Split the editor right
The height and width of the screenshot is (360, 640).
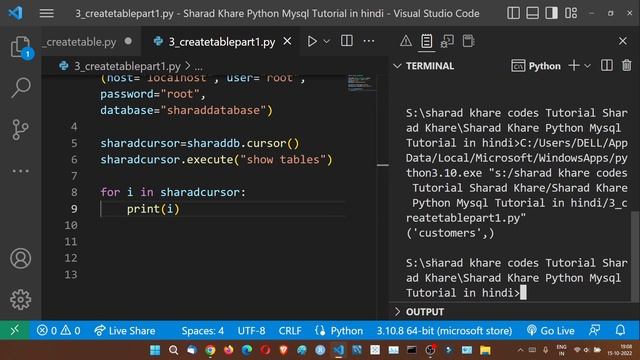(x=347, y=41)
